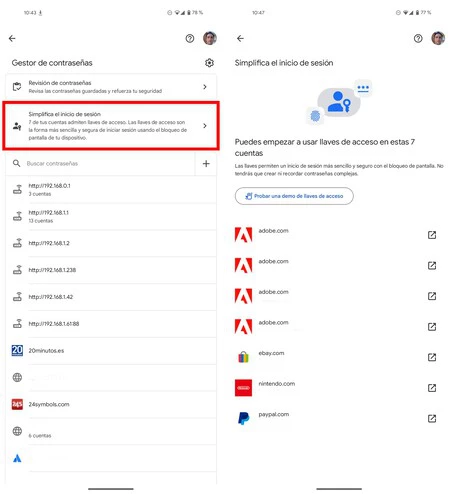Viewport: 450px width, 494px height.
Task: Tap the add password plus icon
Action: coord(206,164)
